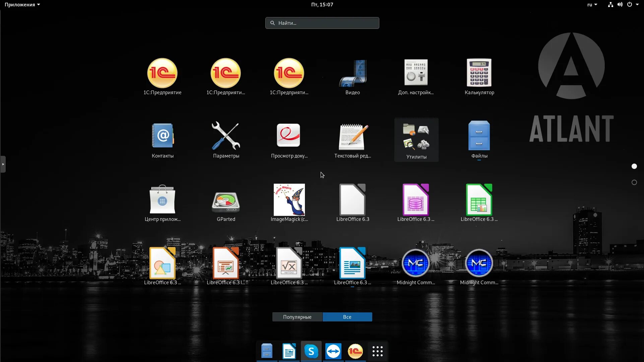Open Параметры system settings

226,140
